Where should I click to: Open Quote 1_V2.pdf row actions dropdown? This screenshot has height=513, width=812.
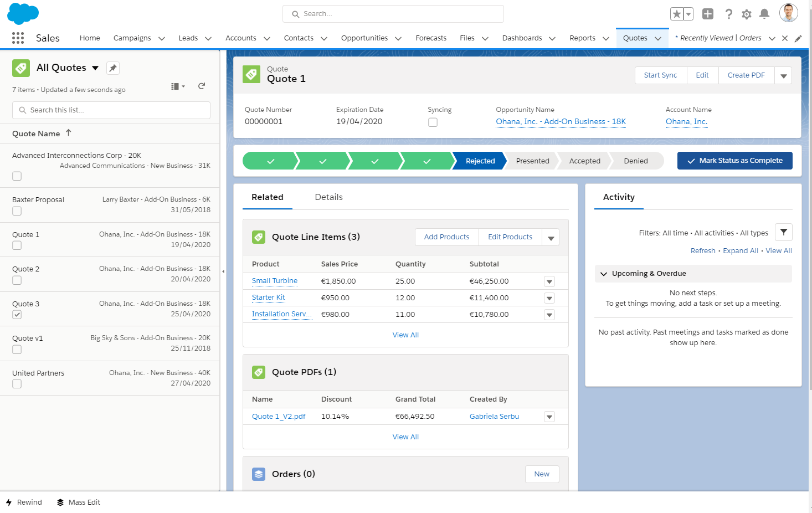click(549, 417)
